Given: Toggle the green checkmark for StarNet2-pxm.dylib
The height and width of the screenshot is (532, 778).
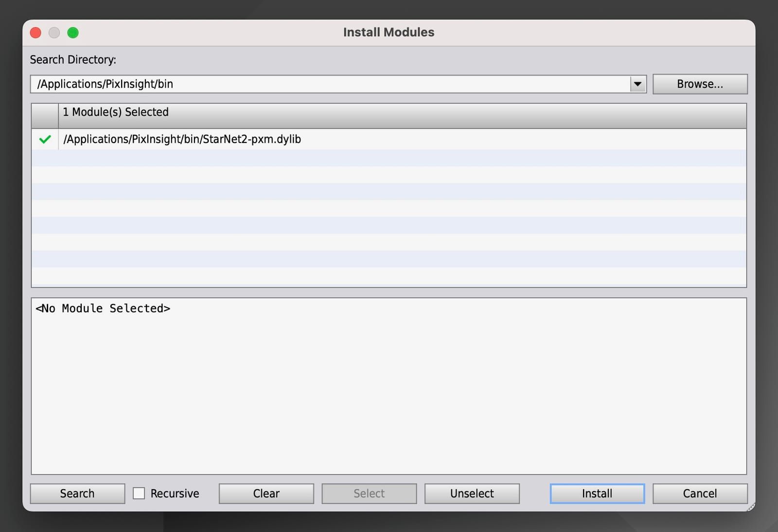Looking at the screenshot, I should point(45,140).
